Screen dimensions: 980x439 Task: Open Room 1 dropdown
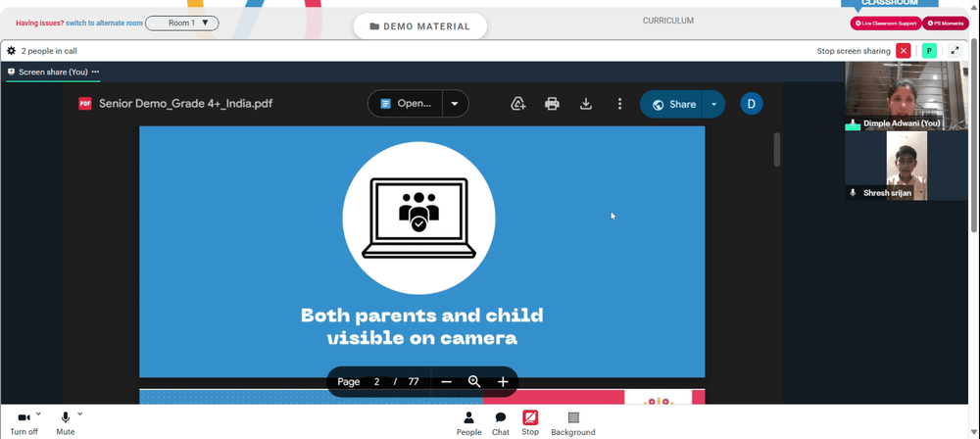point(182,24)
